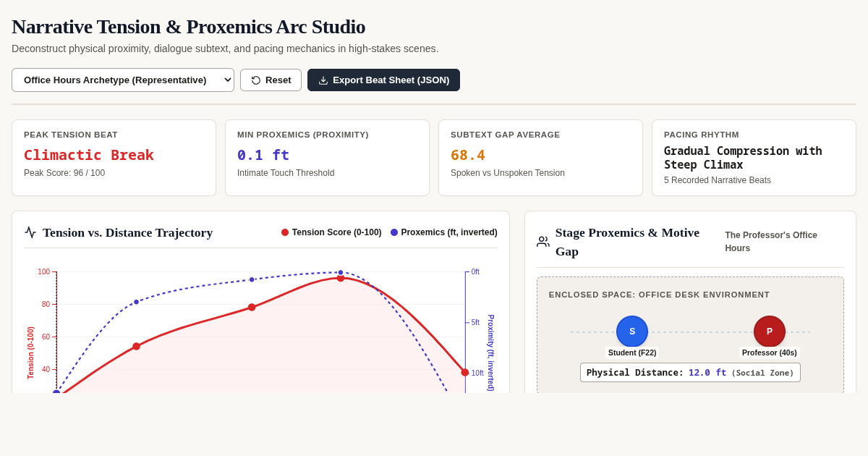The image size is (868, 456).
Task: Open the Office Hours Archetype scene dropdown
Action: pos(123,80)
